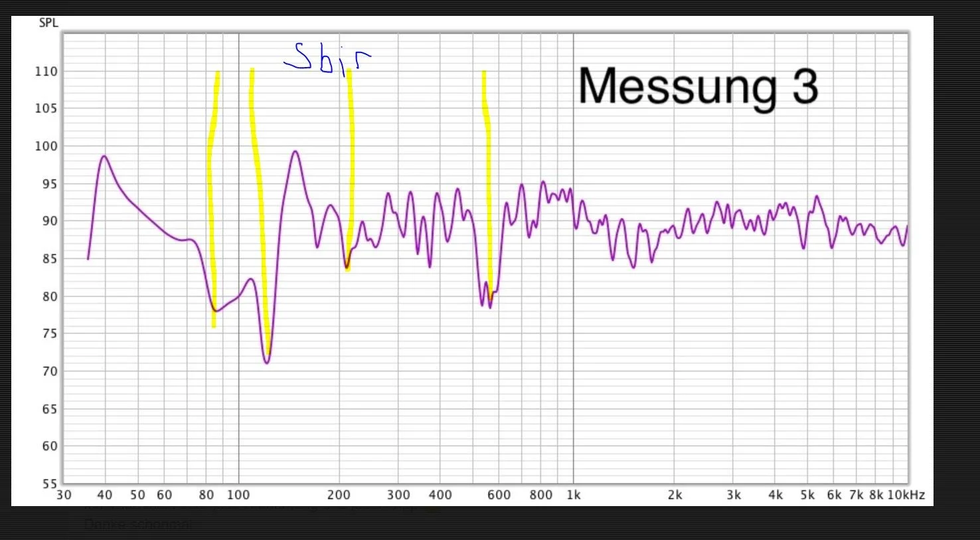Click the 200 Hz frequency axis label

pyautogui.click(x=339, y=495)
